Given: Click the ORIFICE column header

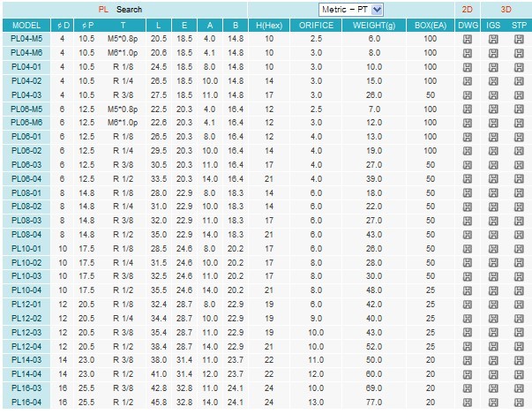Looking at the screenshot, I should coord(316,26).
